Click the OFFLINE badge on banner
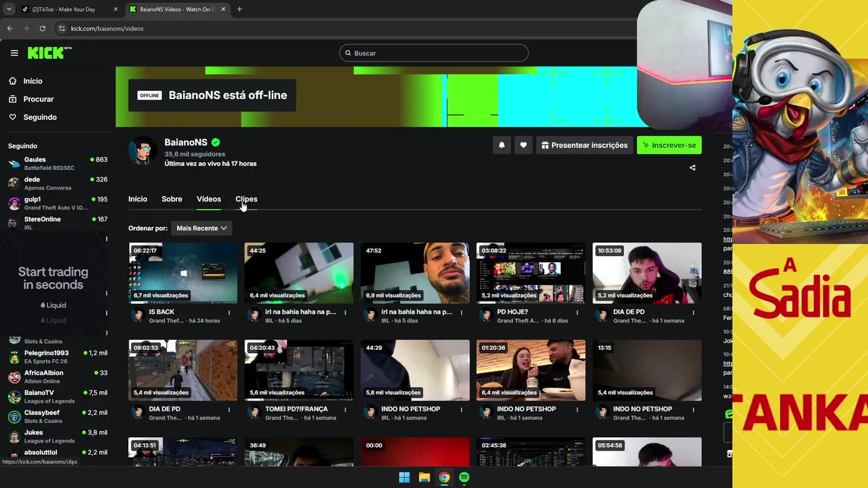 pyautogui.click(x=150, y=96)
